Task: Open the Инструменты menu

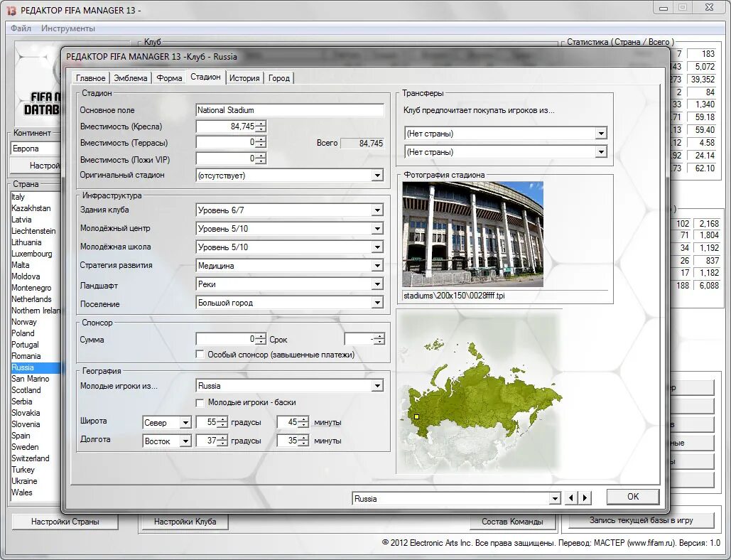Action: point(68,28)
